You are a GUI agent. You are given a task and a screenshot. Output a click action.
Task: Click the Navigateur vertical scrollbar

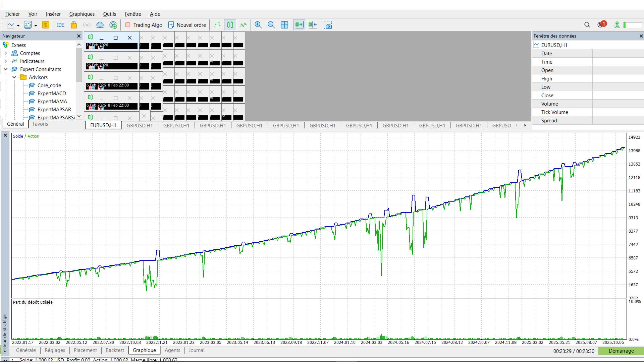pos(79,65)
